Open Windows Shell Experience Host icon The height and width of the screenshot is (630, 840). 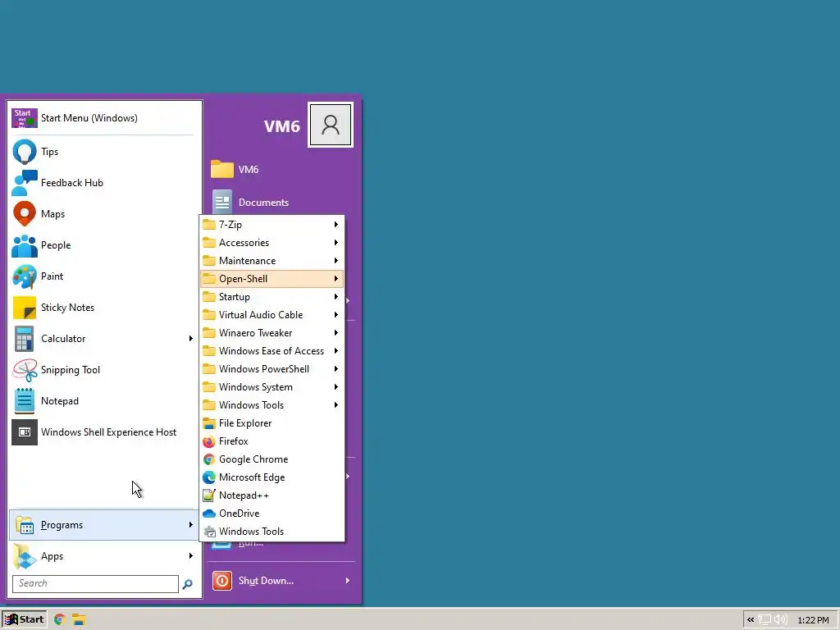click(24, 432)
